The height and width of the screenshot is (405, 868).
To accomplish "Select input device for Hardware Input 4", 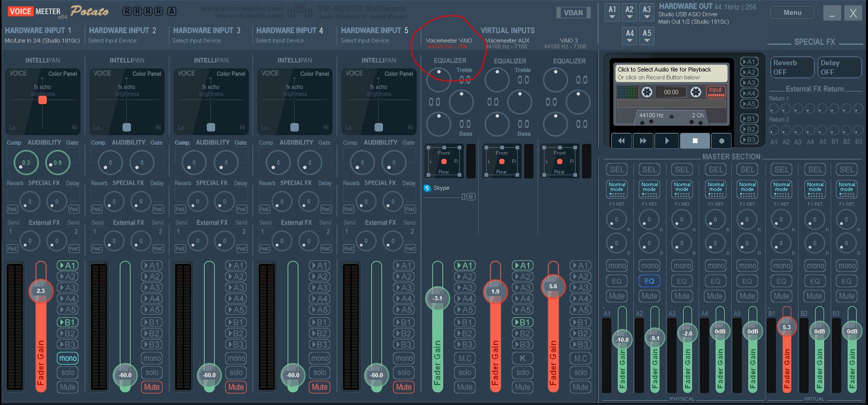I will click(x=279, y=40).
